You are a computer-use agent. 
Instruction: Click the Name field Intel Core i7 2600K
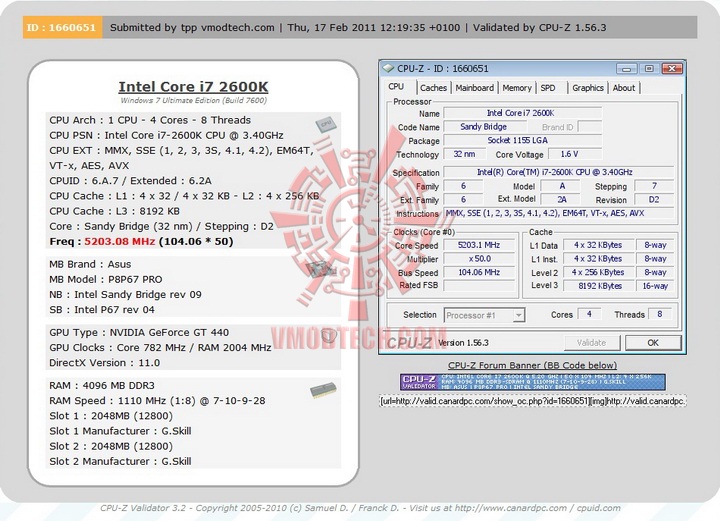(523, 113)
